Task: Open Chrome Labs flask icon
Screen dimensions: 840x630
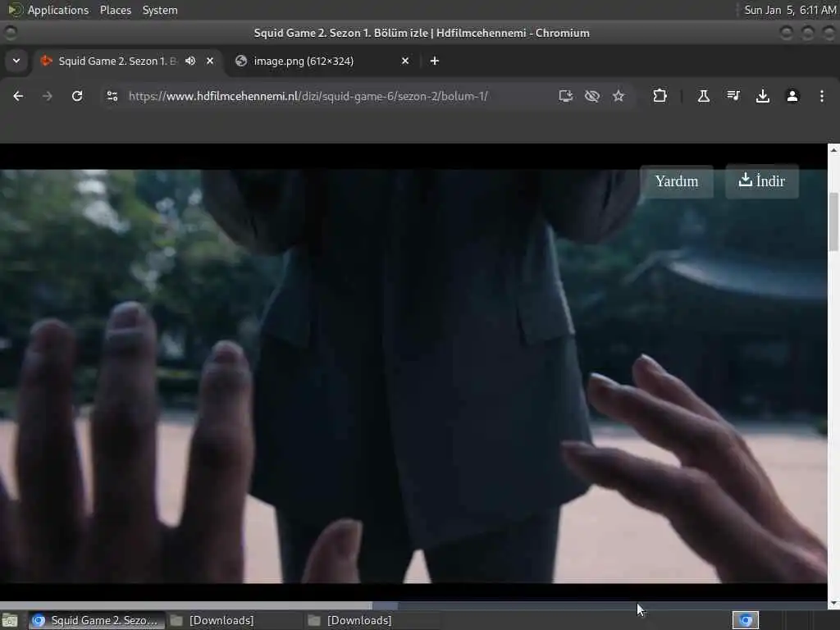Action: click(703, 96)
